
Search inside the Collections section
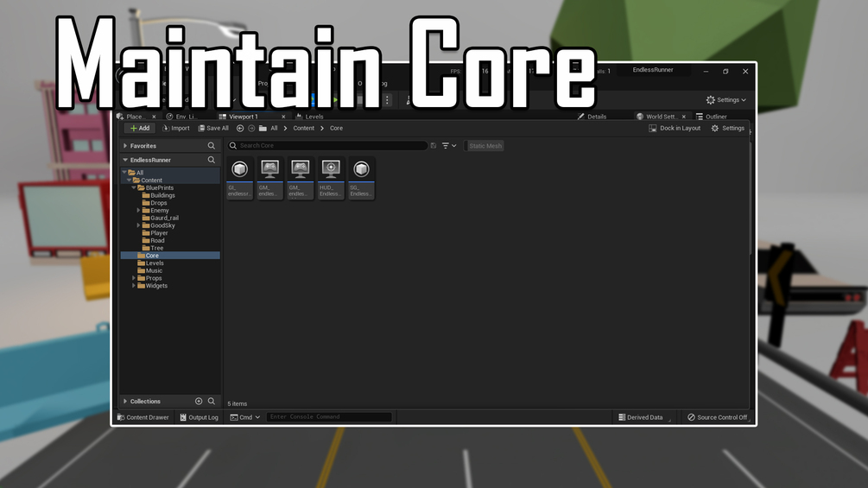tap(212, 401)
